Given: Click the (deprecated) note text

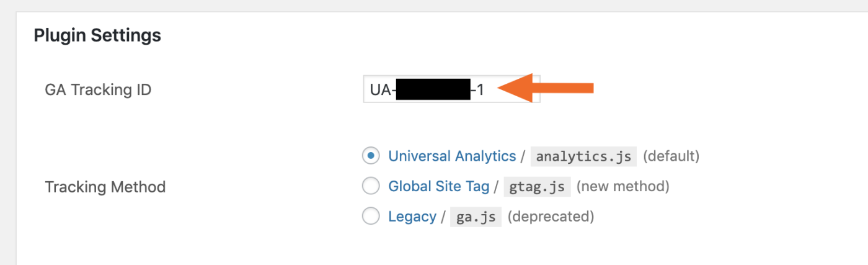Looking at the screenshot, I should (x=551, y=217).
